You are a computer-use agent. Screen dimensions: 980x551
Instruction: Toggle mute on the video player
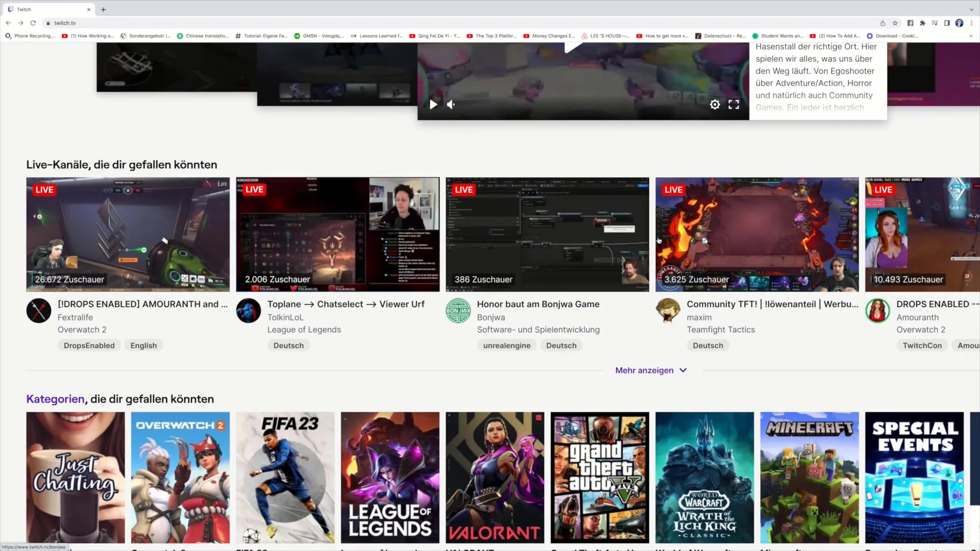pyautogui.click(x=450, y=105)
